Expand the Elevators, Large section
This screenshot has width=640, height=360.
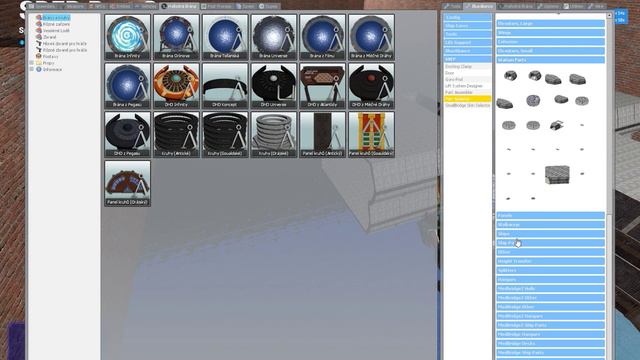pyautogui.click(x=550, y=24)
